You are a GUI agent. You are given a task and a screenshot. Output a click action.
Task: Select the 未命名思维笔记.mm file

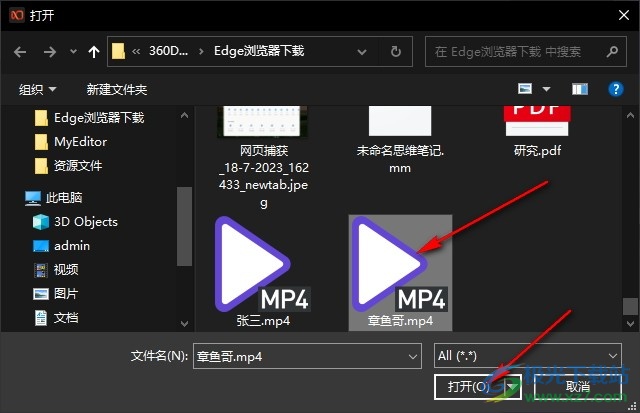tap(400, 141)
